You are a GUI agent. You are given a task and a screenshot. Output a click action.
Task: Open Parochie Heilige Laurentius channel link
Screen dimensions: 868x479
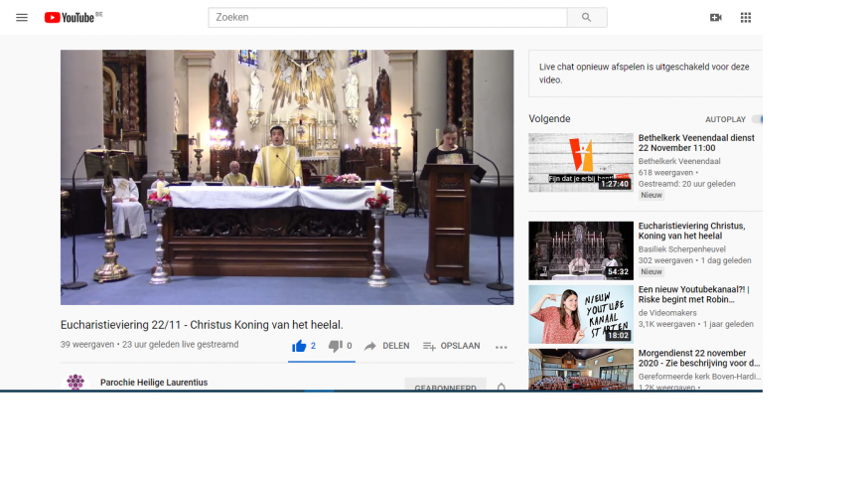(x=154, y=383)
